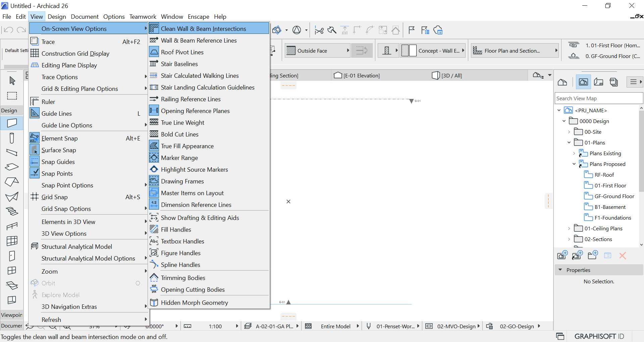Toggle True Line Weight display

point(182,123)
